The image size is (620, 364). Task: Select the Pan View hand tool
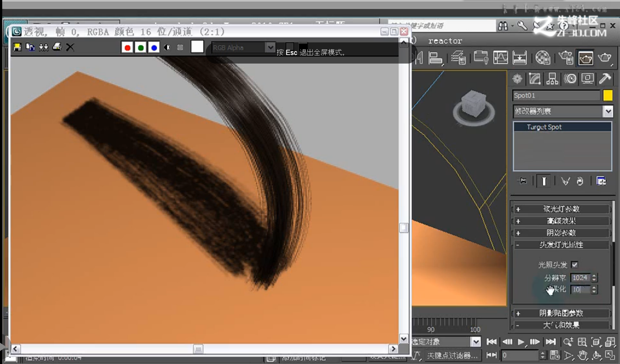pyautogui.click(x=583, y=355)
